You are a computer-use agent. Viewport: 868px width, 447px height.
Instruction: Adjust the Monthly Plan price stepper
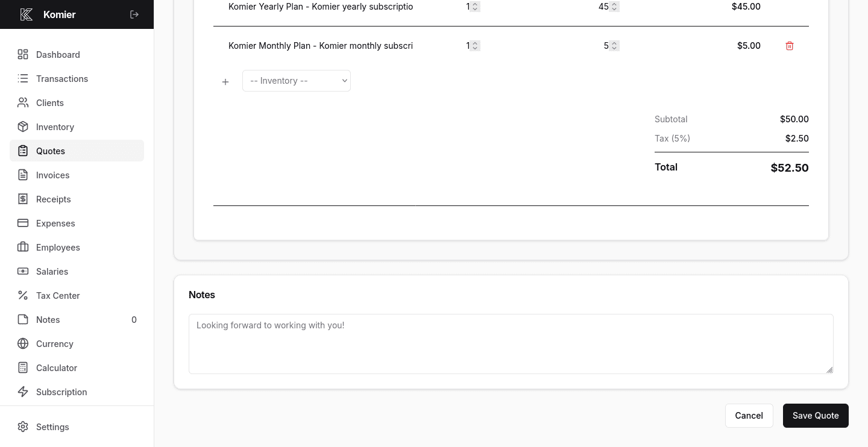[x=614, y=46]
